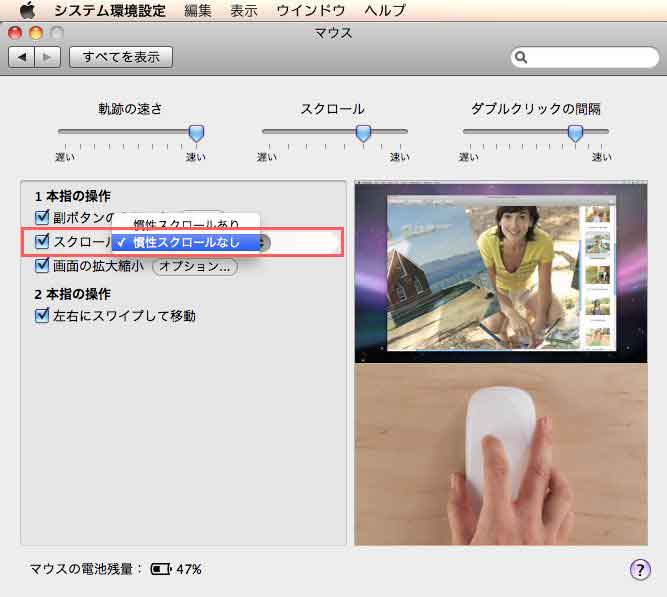Click the help question mark button
Image resolution: width=667 pixels, height=597 pixels.
(x=640, y=569)
